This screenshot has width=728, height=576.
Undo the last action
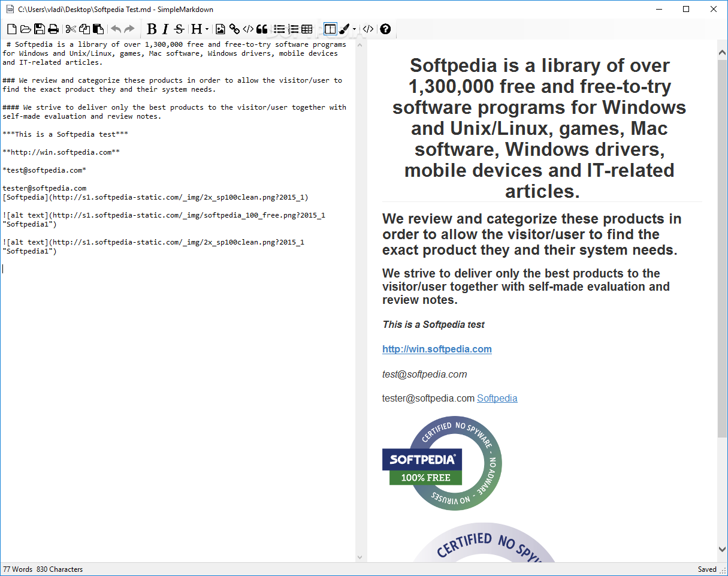coord(116,29)
